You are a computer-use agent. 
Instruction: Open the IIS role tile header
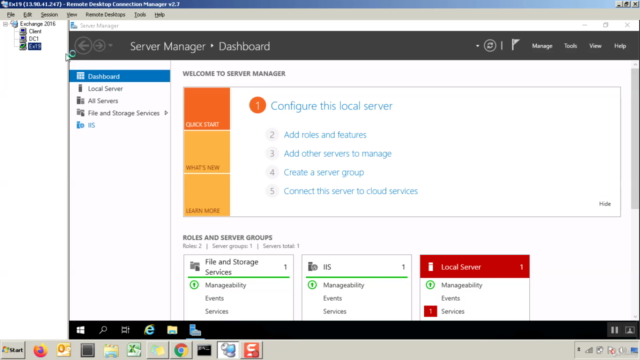356,267
